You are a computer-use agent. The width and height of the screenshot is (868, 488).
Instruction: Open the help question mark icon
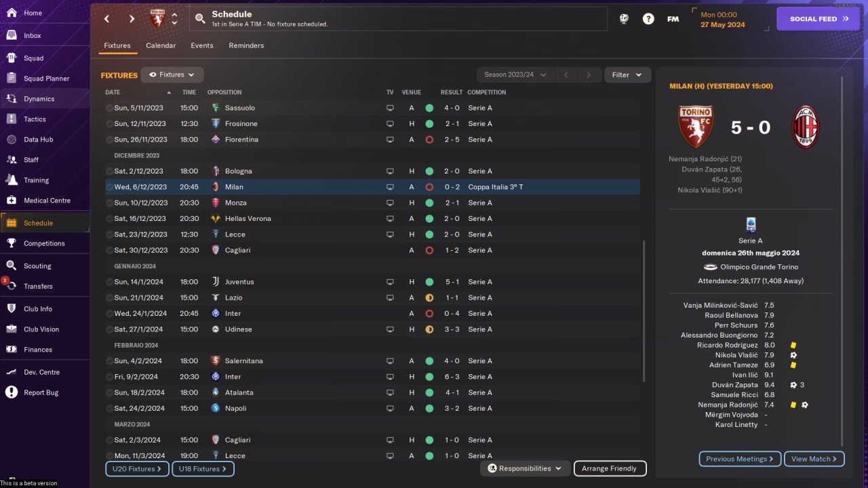click(648, 19)
